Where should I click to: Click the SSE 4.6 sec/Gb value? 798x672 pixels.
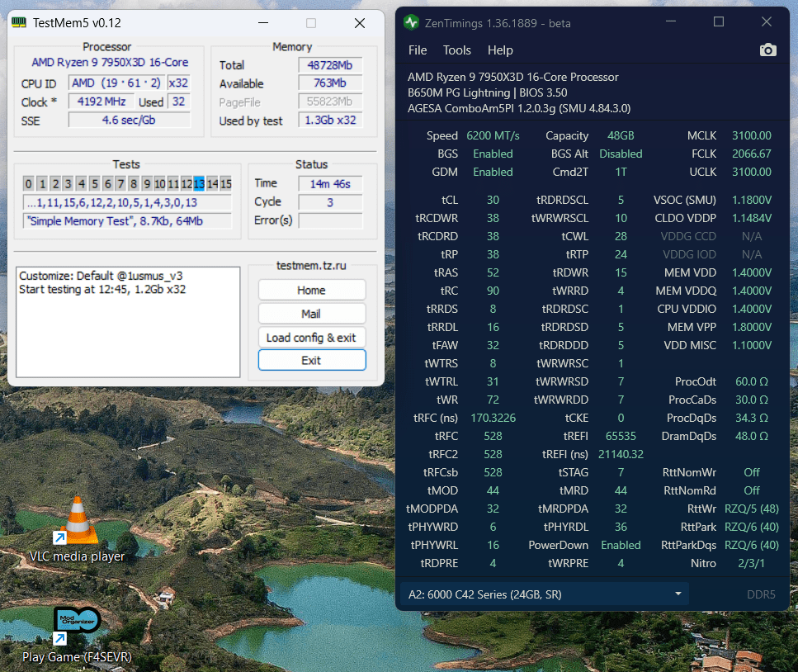pyautogui.click(x=130, y=121)
